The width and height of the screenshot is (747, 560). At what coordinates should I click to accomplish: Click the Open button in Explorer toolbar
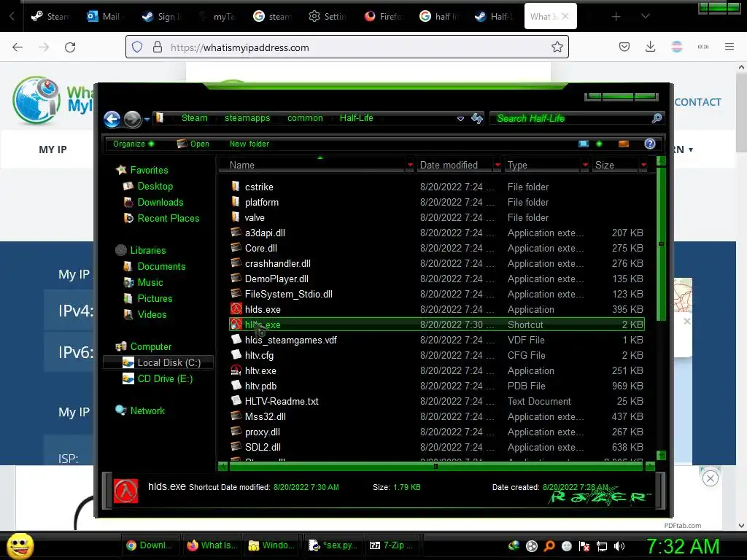193,144
